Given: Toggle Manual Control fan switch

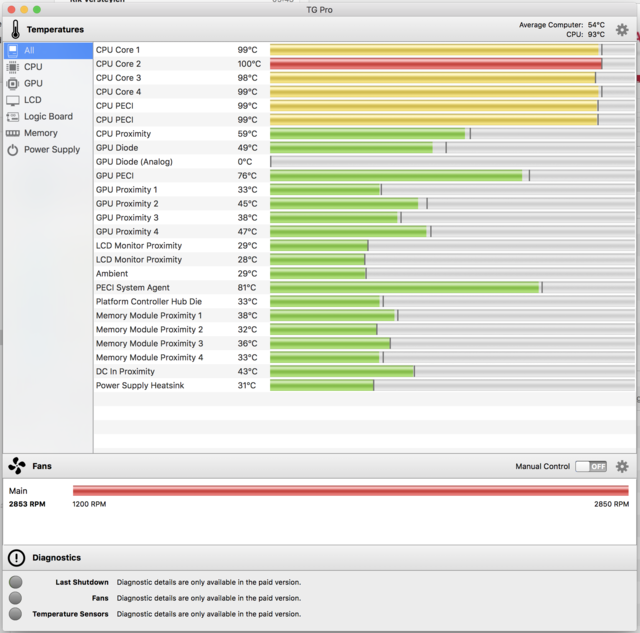Looking at the screenshot, I should pos(591,466).
